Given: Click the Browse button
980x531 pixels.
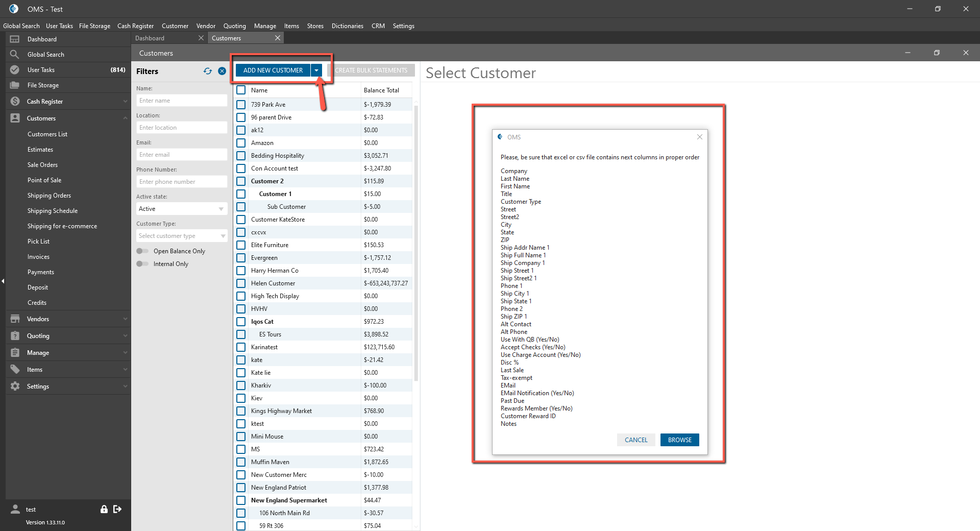Looking at the screenshot, I should pos(679,440).
